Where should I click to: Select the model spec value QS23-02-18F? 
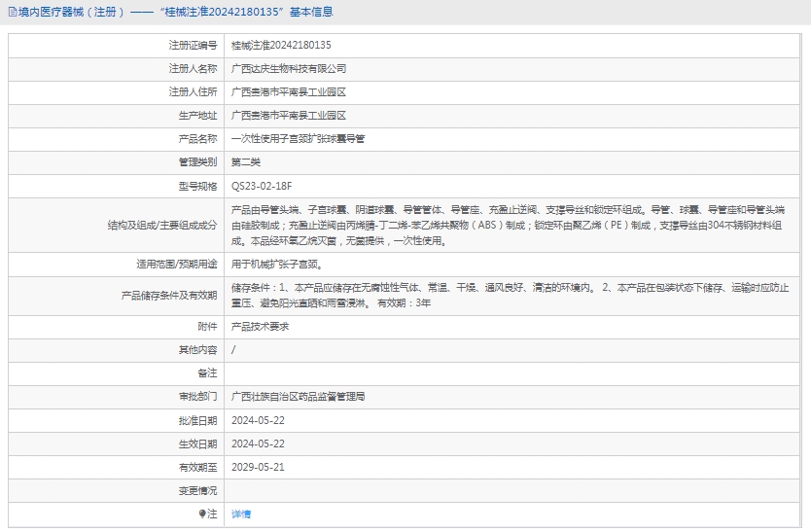[261, 186]
